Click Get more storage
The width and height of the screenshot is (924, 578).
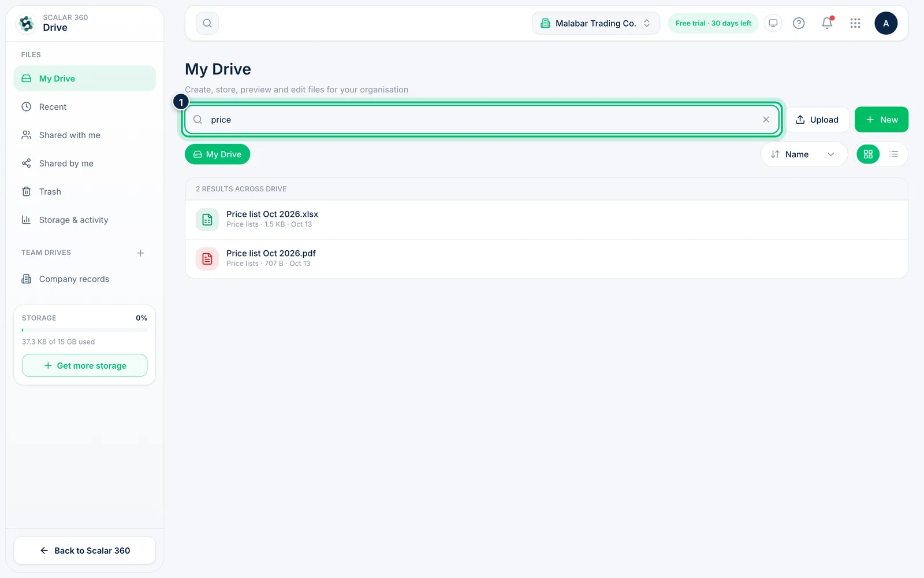[85, 365]
